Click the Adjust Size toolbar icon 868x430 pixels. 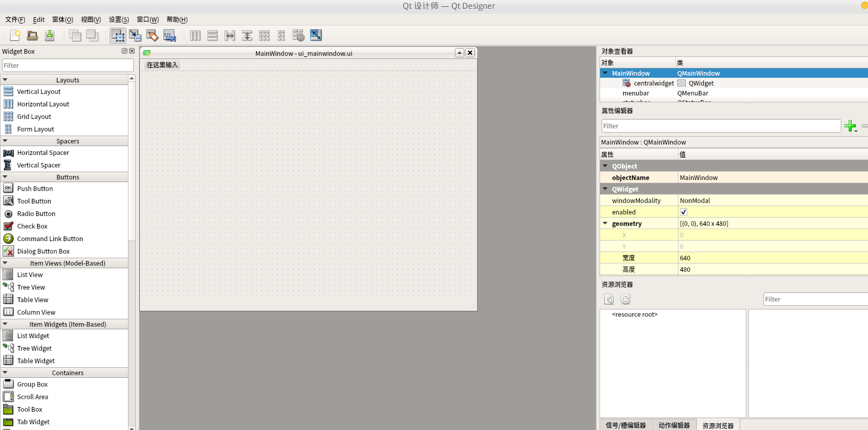(x=316, y=35)
